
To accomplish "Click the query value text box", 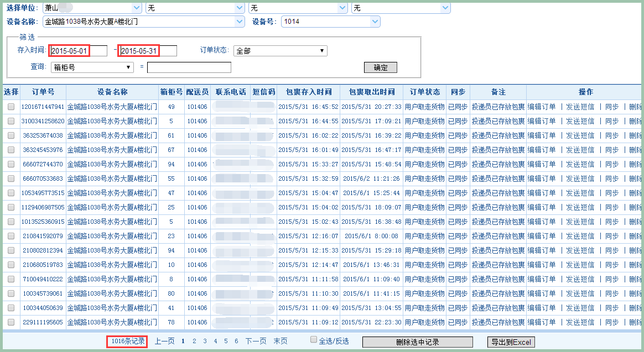I will coord(189,67).
